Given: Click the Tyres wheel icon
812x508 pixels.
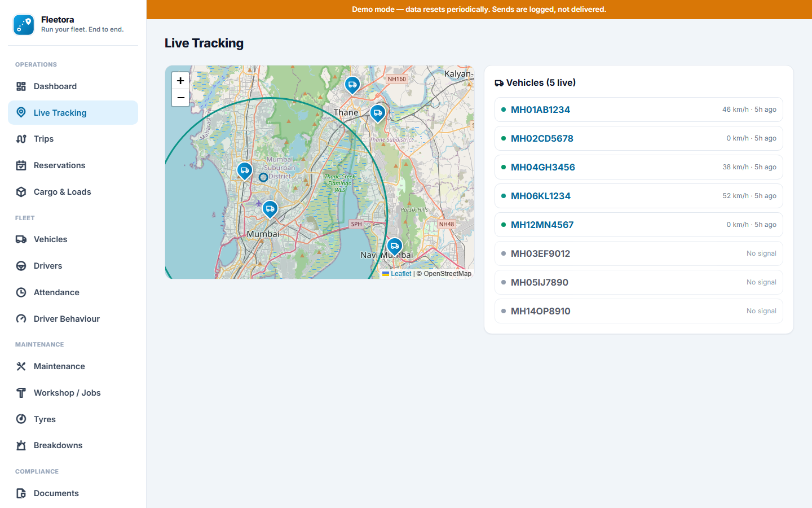Looking at the screenshot, I should (x=21, y=419).
